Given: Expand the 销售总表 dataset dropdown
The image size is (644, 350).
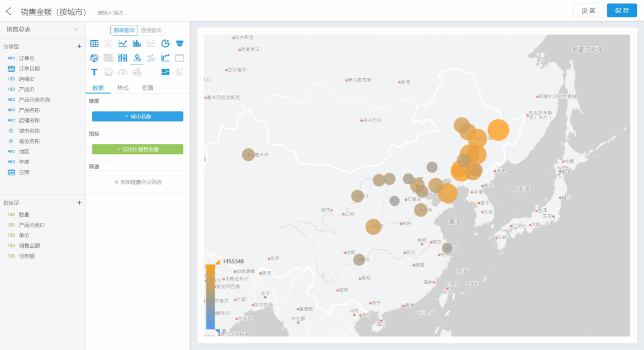Looking at the screenshot, I should pos(76,29).
